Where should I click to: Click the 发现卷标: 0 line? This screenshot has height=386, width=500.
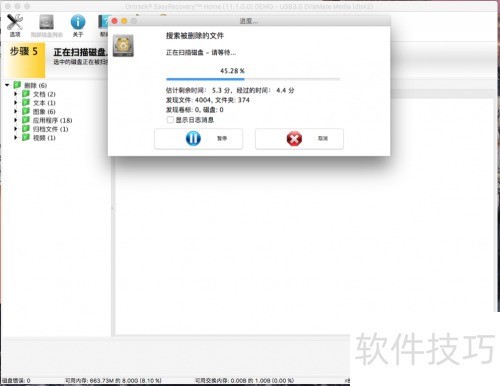pyautogui.click(x=195, y=110)
